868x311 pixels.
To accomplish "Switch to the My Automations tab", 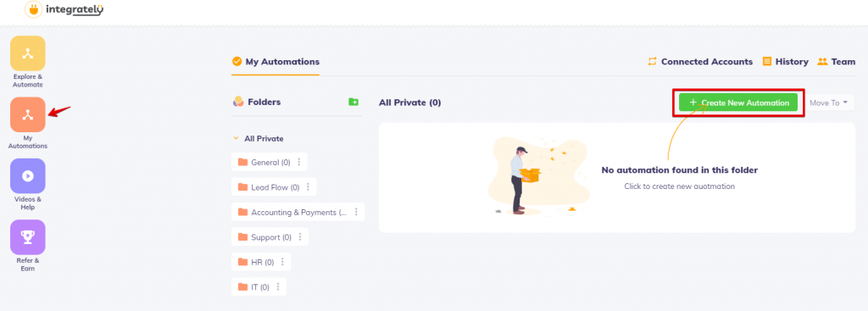I will (275, 62).
